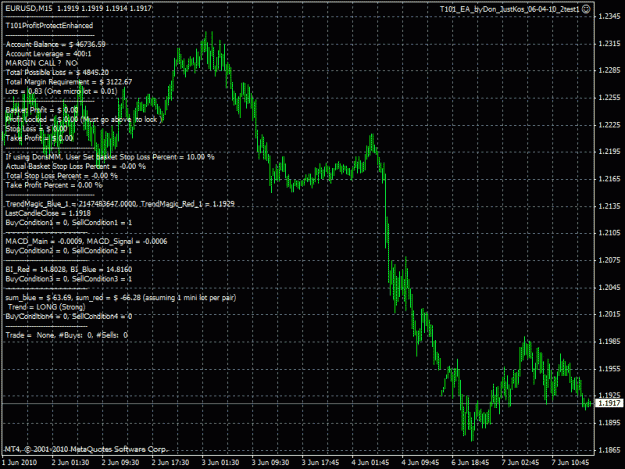This screenshot has width=625, height=469.
Task: Select the BI_Red = 14.8028 line
Action: click(x=69, y=269)
